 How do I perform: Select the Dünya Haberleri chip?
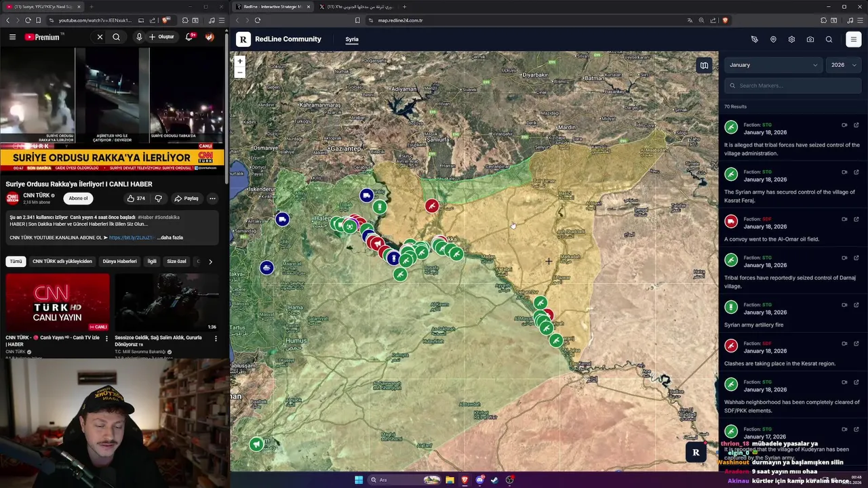pyautogui.click(x=119, y=261)
